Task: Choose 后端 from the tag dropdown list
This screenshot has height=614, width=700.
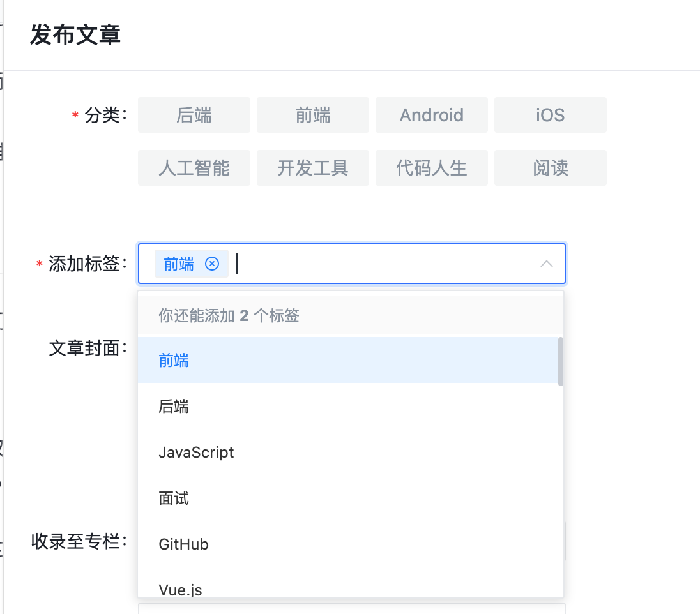Action: tap(174, 407)
